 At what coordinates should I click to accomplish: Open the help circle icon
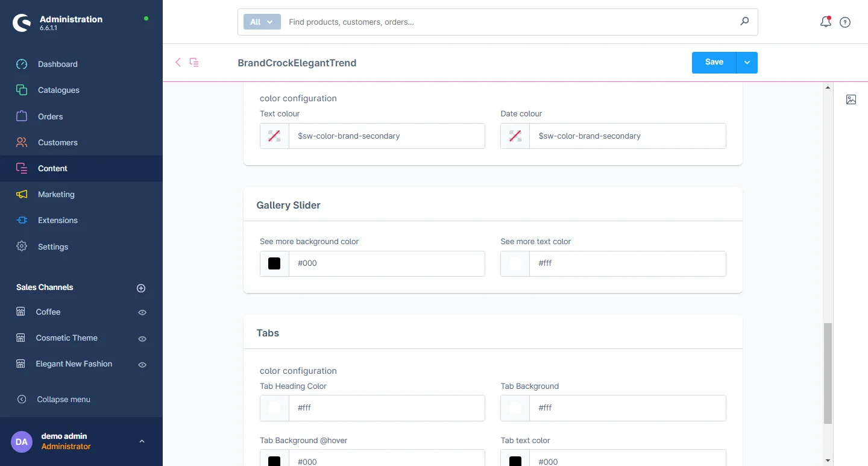click(845, 22)
